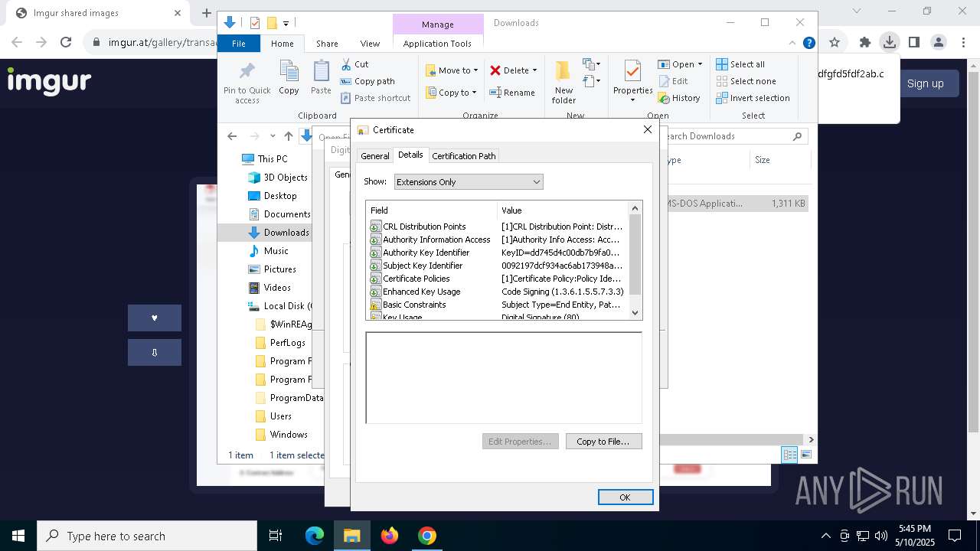Image resolution: width=980 pixels, height=551 pixels.
Task: Click Rename in the Organize group
Action: pos(512,93)
